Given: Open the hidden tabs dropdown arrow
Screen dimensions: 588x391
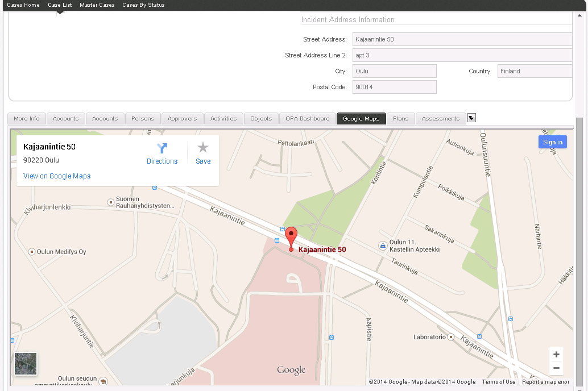Looking at the screenshot, I should [x=471, y=118].
